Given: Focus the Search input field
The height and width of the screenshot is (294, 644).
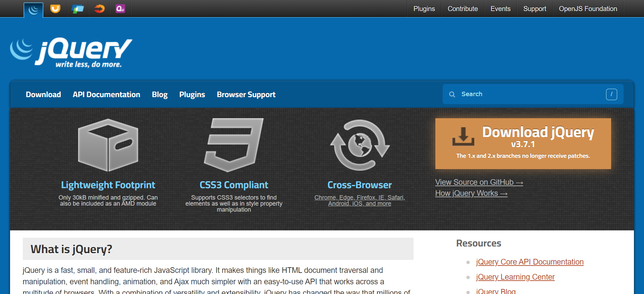Looking at the screenshot, I should pyautogui.click(x=533, y=94).
